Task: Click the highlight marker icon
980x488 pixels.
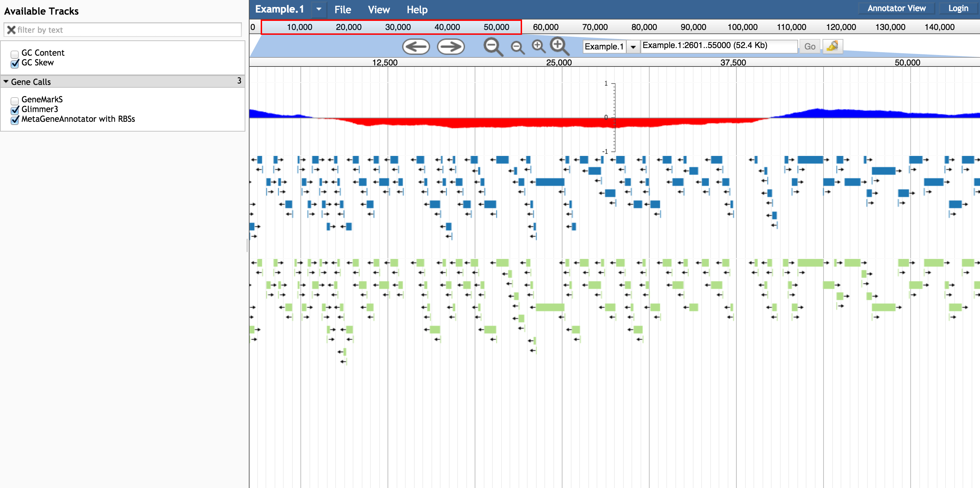Action: 832,46
